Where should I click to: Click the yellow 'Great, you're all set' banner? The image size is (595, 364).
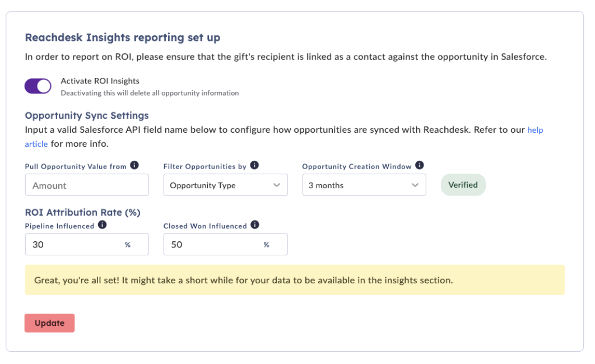coord(295,280)
